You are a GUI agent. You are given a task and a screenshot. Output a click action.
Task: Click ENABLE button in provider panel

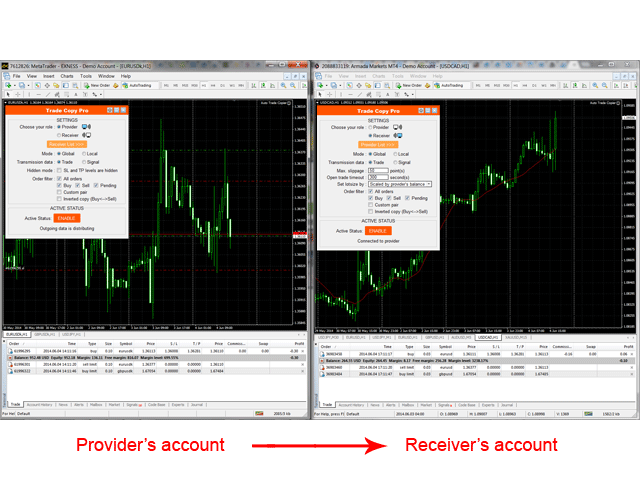point(67,218)
